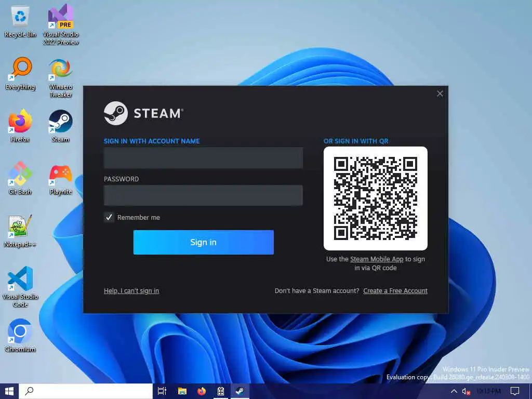Viewport: 532px width, 399px height.
Task: Click the muted volume tray icon
Action: pos(466,391)
